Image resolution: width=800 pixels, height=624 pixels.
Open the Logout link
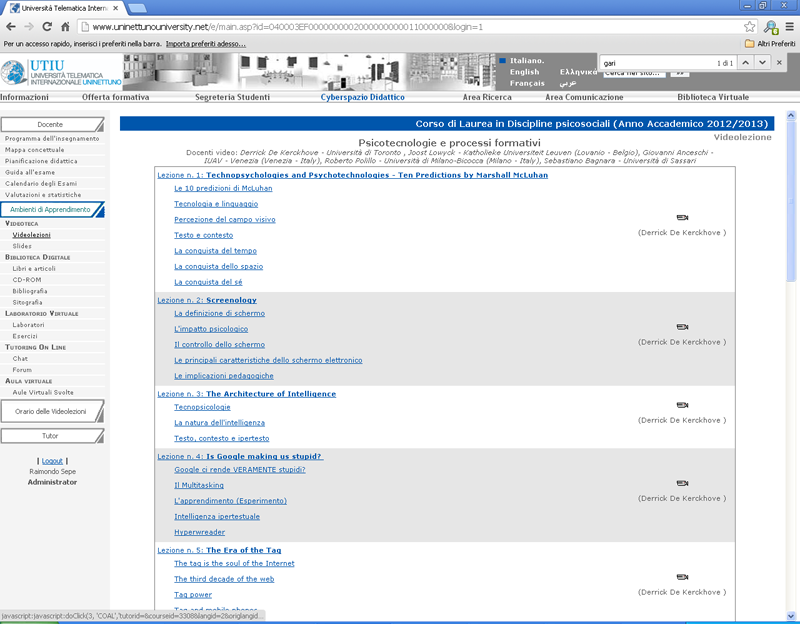[52, 461]
